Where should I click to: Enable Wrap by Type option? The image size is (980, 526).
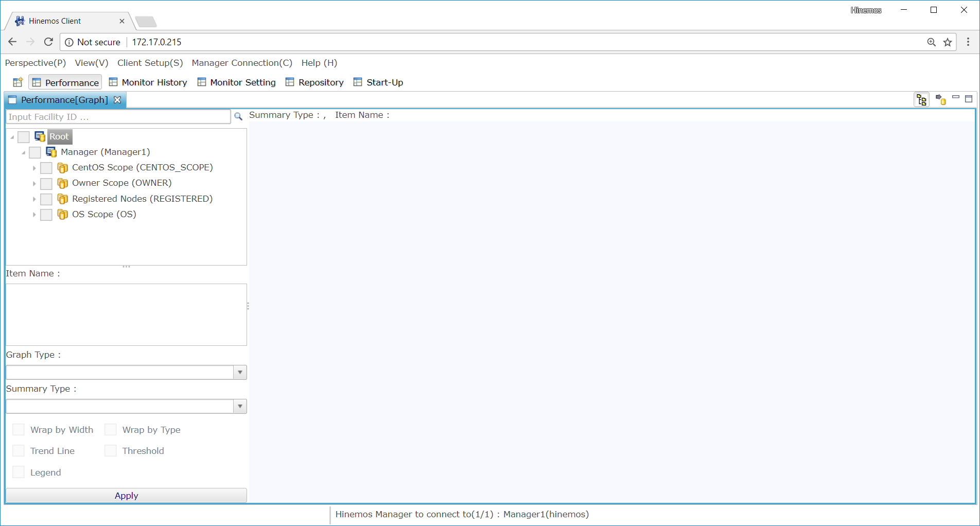point(111,430)
